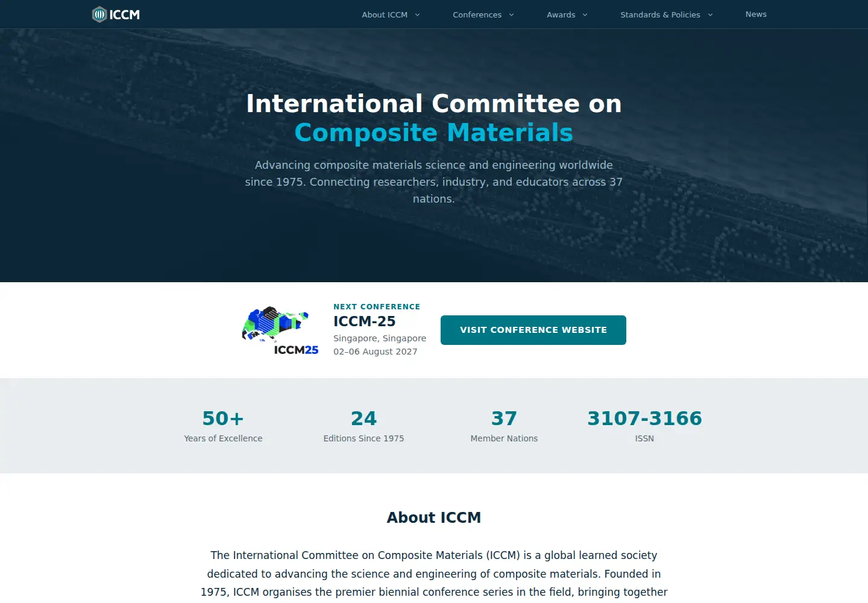Viewport: 868px width, 603px height.
Task: Click the ICCM wordmark text in header
Action: tap(125, 14)
